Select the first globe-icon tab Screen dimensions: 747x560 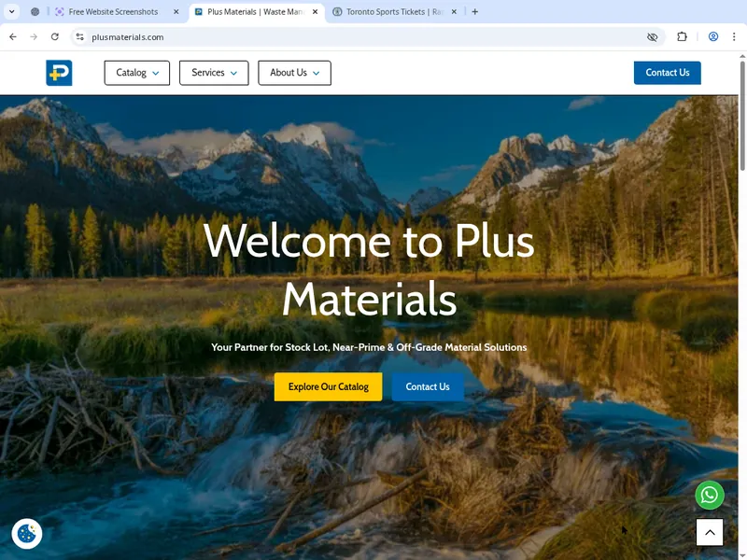(x=35, y=12)
